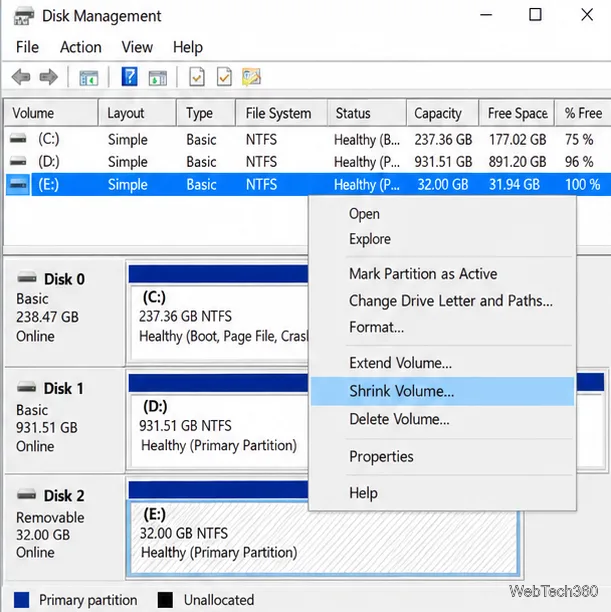
Task: Click the drive icon for volume (E:)
Action: coord(18,184)
